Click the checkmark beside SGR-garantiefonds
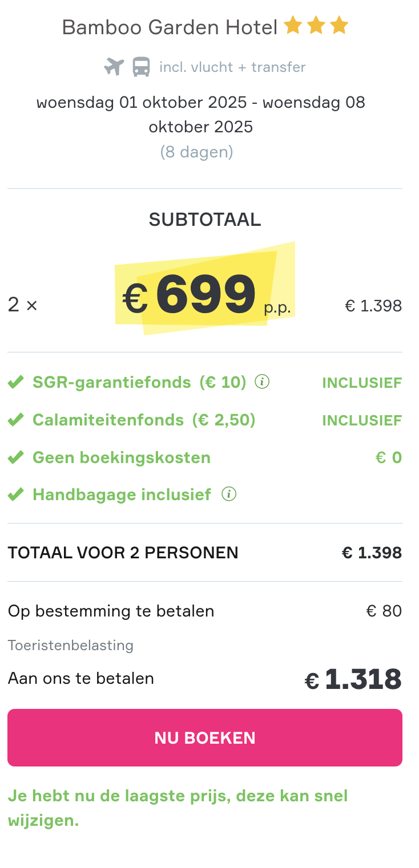 [16, 382]
